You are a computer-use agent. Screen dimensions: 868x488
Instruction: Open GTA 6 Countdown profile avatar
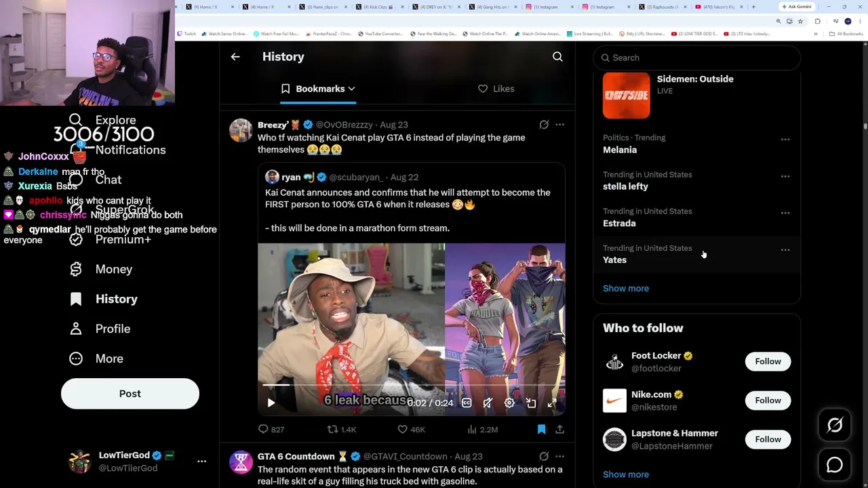[x=241, y=462]
